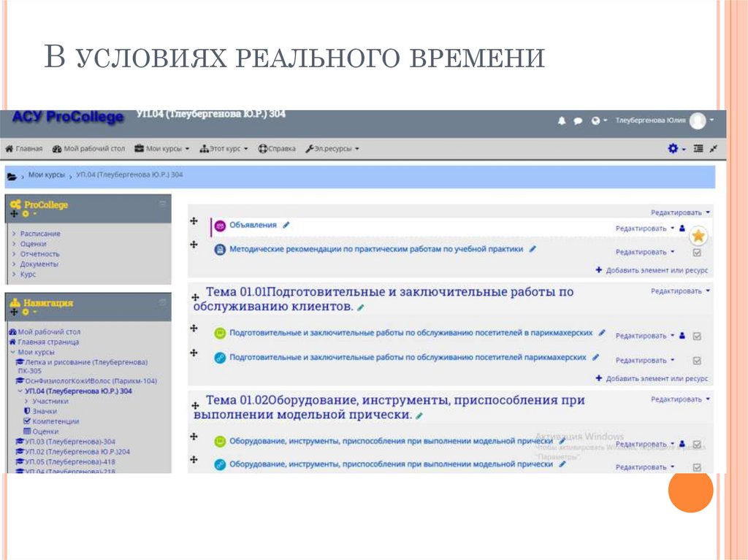Edit Тема 01.02 title pencil
This screenshot has width=748, height=560.
[x=419, y=416]
